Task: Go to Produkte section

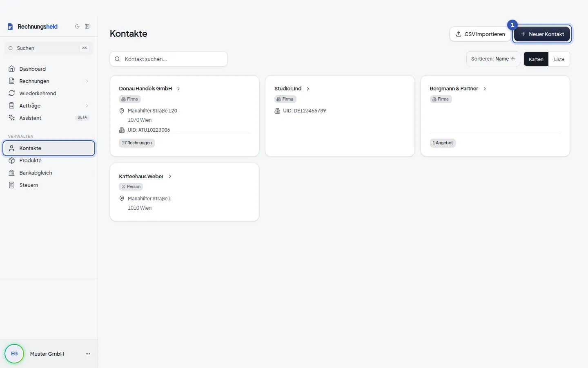Action: coord(49,160)
